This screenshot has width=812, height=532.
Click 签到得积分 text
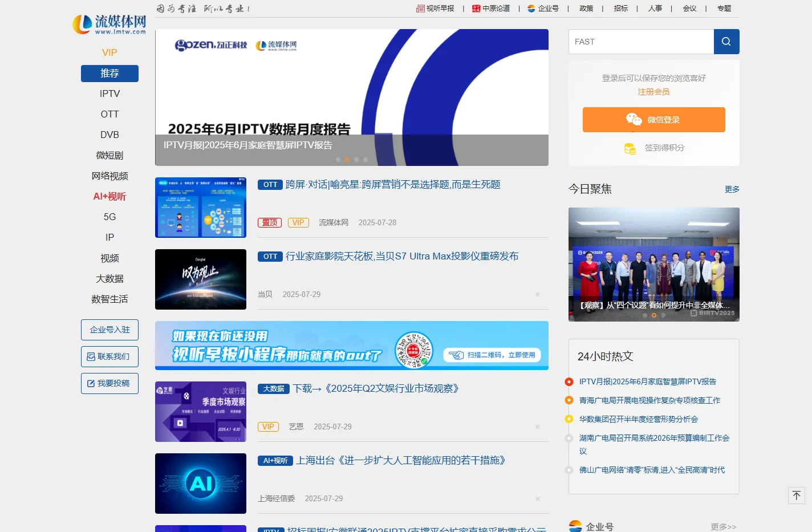point(664,148)
